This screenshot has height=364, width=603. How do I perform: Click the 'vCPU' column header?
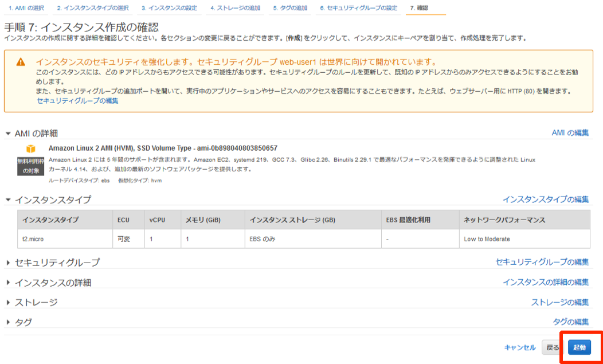[x=163, y=220]
